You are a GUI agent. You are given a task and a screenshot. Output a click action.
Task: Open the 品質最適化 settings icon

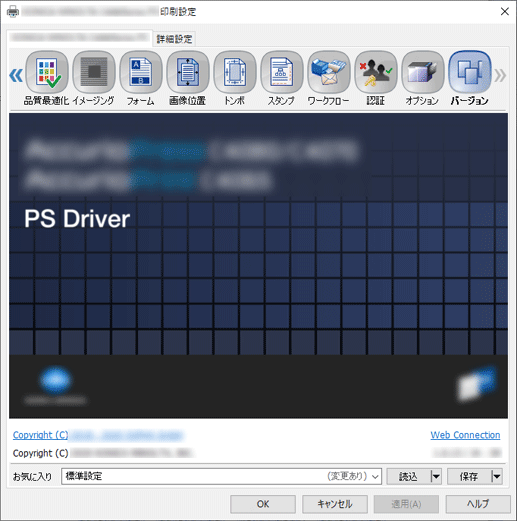tap(47, 72)
